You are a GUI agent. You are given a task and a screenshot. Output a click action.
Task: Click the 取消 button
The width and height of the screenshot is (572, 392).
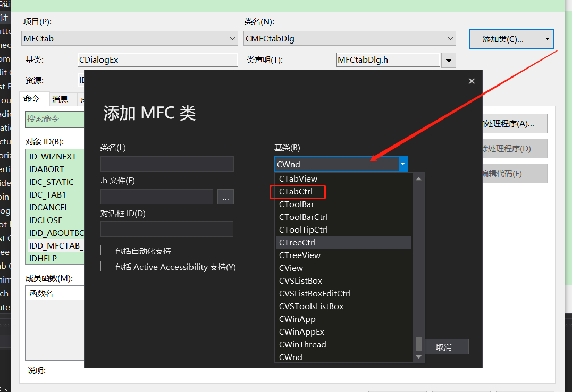click(446, 346)
